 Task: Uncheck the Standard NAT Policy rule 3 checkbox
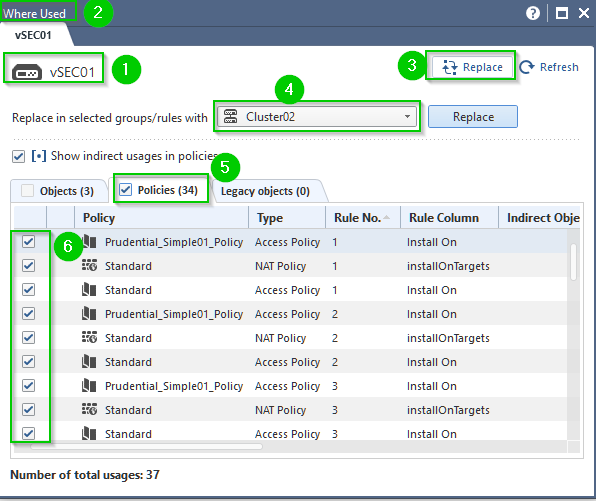29,409
